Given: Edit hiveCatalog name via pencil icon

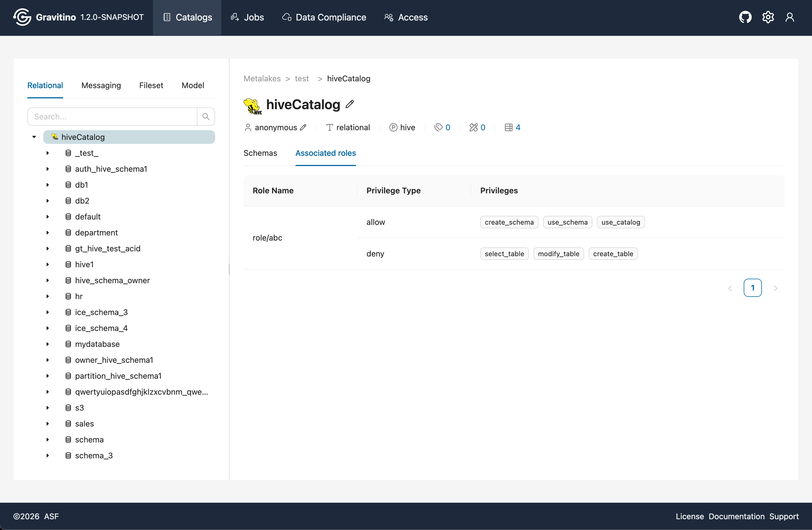Looking at the screenshot, I should tap(350, 104).
